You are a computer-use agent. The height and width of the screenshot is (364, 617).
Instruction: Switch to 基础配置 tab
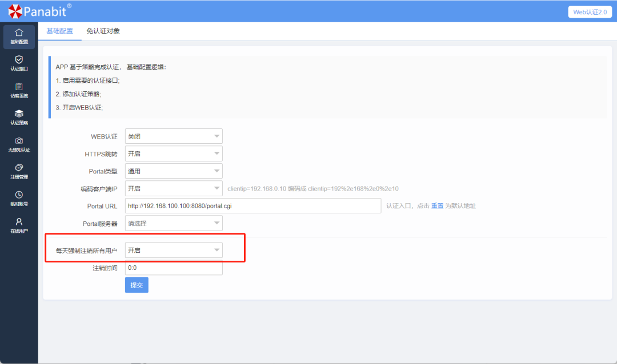60,31
